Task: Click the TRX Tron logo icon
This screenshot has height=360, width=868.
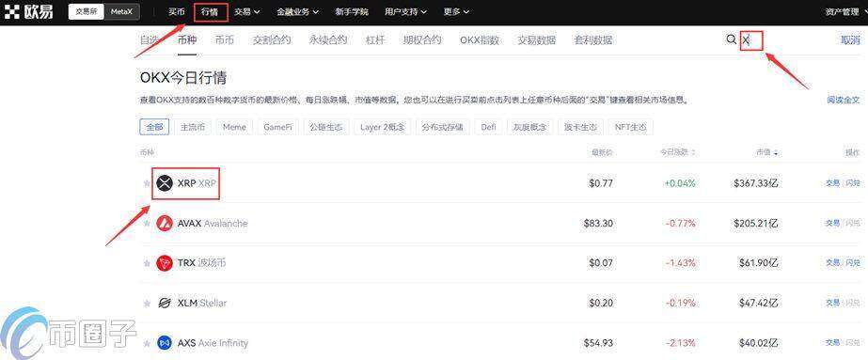Action: [x=165, y=263]
